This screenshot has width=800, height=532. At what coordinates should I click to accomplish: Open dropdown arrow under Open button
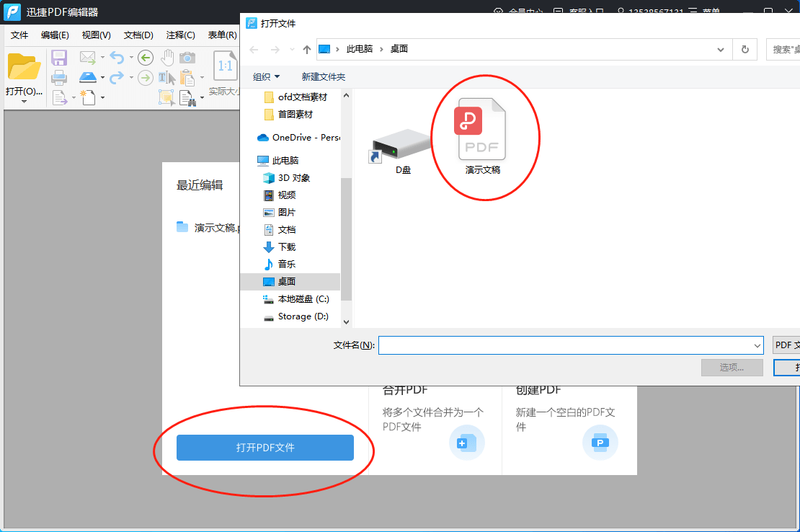click(24, 102)
